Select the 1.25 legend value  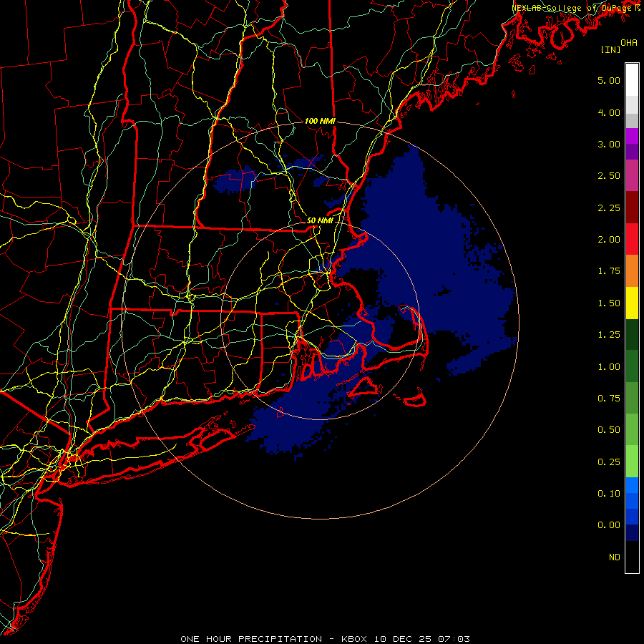[609, 335]
